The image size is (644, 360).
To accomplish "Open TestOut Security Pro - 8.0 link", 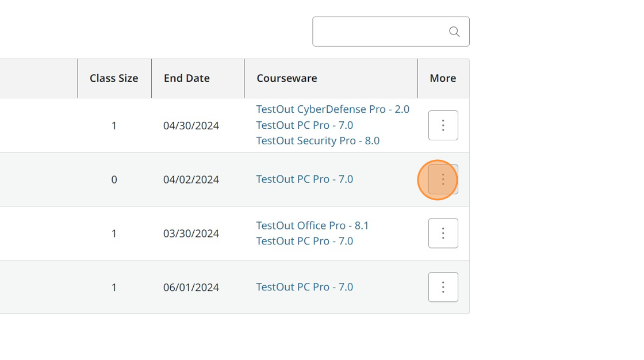I will [317, 140].
